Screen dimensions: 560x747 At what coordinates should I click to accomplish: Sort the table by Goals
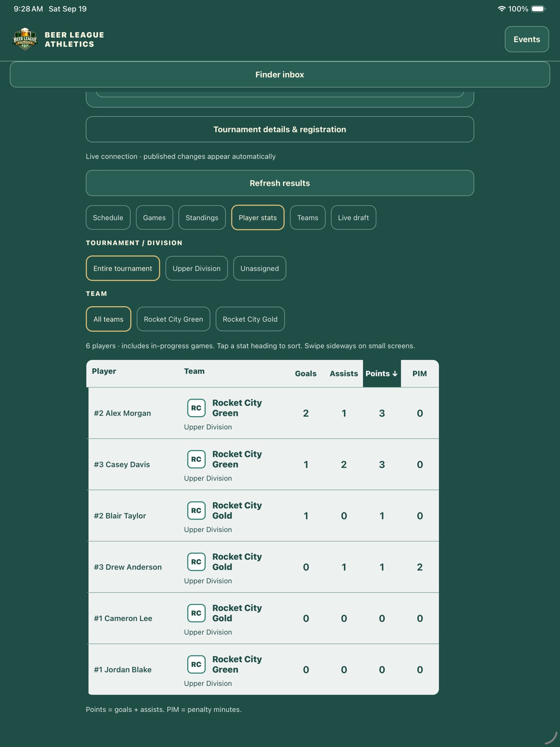click(306, 373)
